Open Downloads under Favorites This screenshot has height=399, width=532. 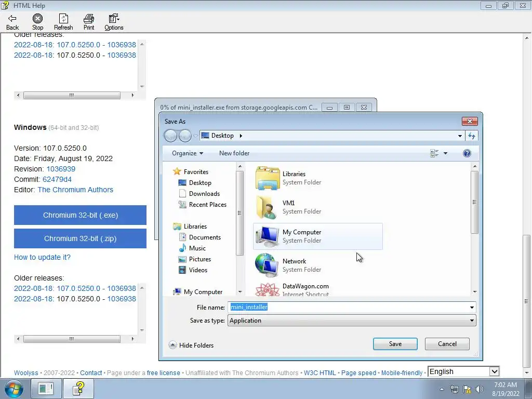(204, 194)
